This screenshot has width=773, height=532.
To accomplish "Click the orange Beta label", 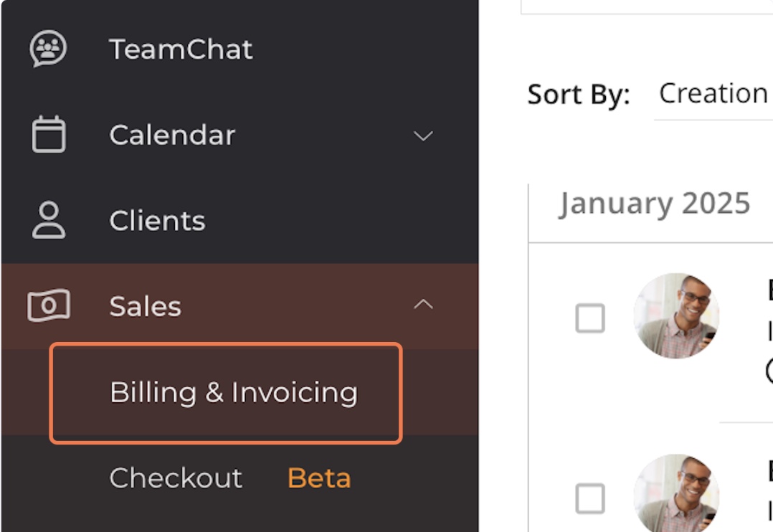I will [319, 478].
